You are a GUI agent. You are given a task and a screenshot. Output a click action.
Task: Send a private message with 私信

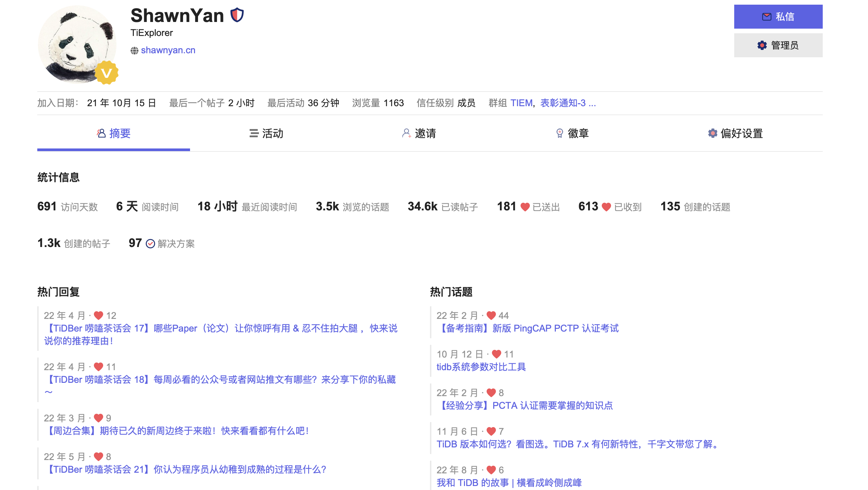click(x=778, y=17)
